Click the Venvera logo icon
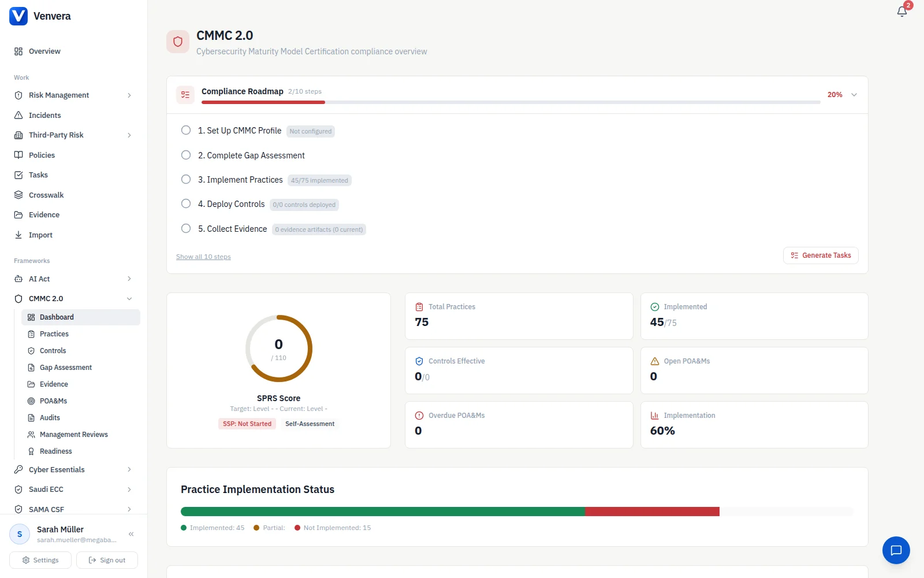The image size is (924, 578). [18, 16]
